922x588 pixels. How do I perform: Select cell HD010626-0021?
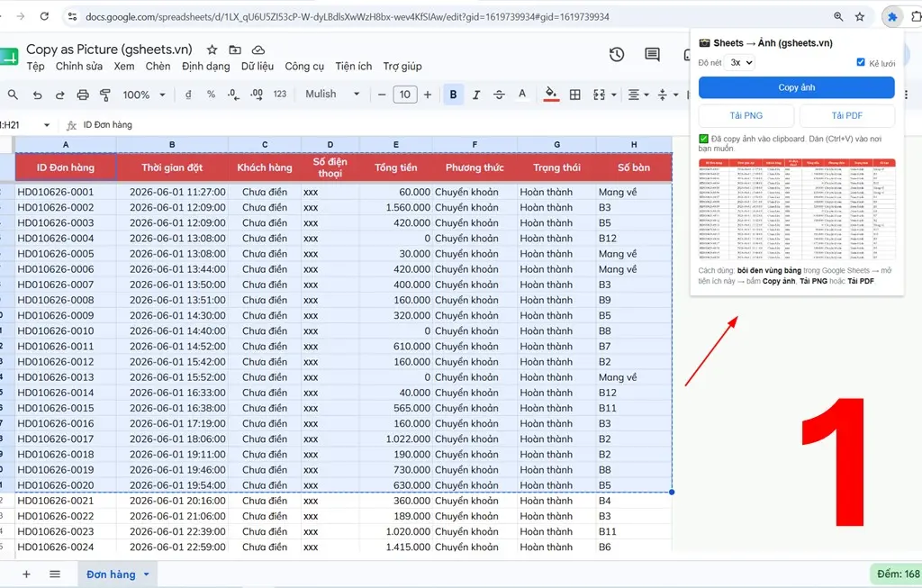(x=65, y=501)
